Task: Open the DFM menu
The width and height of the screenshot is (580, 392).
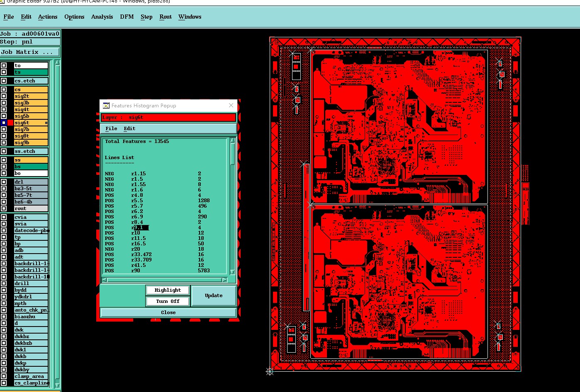Action: [x=127, y=17]
